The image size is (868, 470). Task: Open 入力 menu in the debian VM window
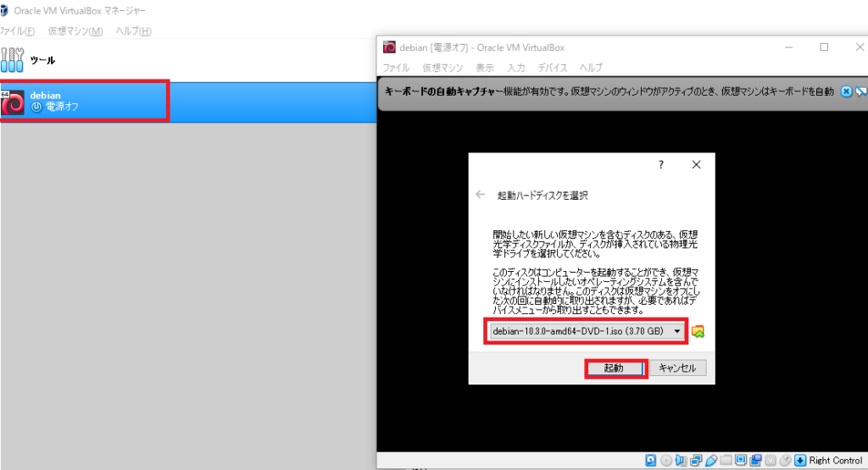click(516, 68)
